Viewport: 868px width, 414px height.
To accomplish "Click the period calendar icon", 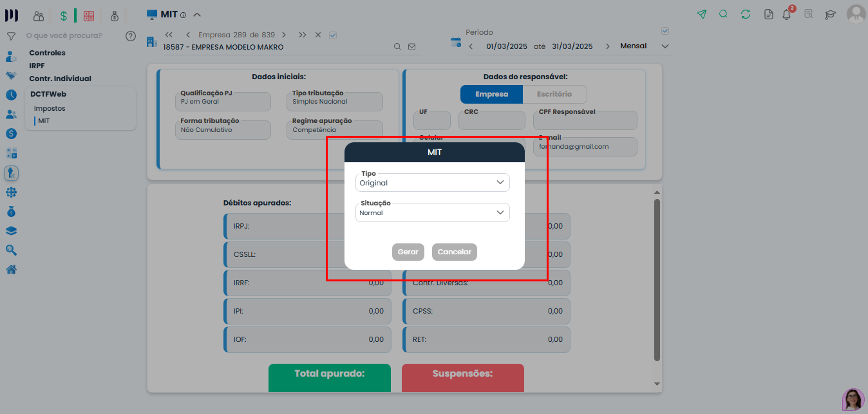I will coord(456,42).
